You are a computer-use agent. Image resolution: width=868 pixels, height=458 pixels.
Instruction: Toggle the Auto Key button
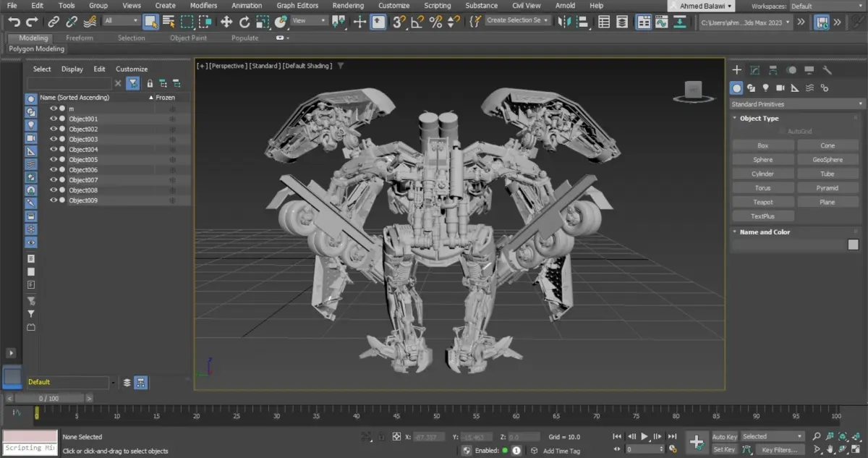coord(724,437)
